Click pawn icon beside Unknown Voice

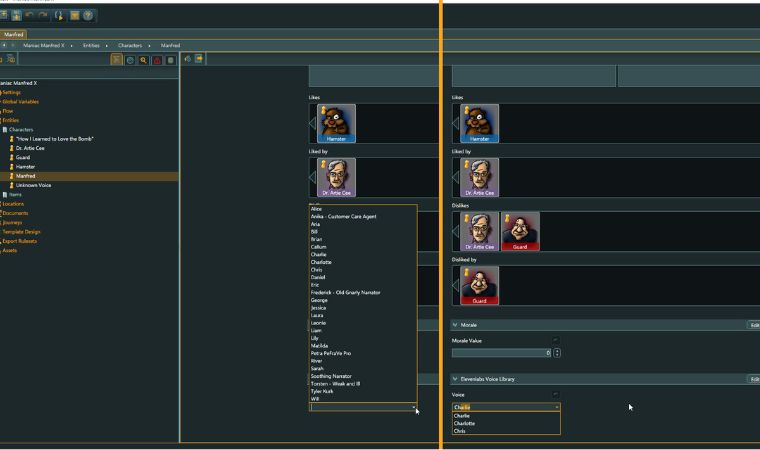click(12, 185)
